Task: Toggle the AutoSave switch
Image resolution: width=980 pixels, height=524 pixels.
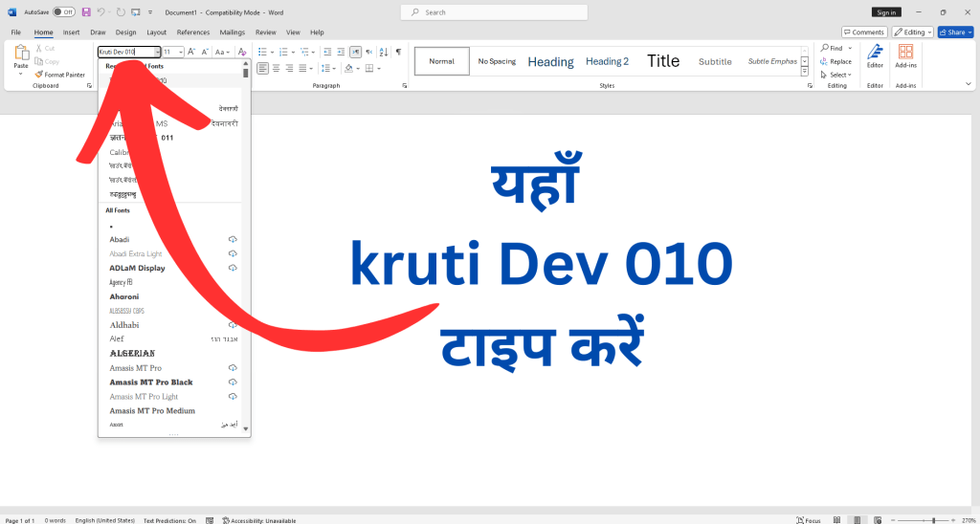Action: [64, 11]
